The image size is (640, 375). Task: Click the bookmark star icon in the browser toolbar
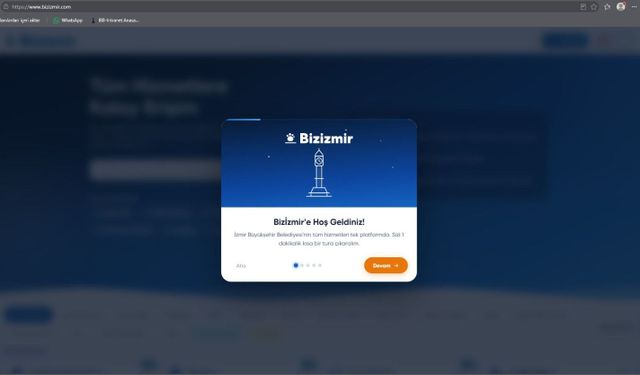click(594, 7)
